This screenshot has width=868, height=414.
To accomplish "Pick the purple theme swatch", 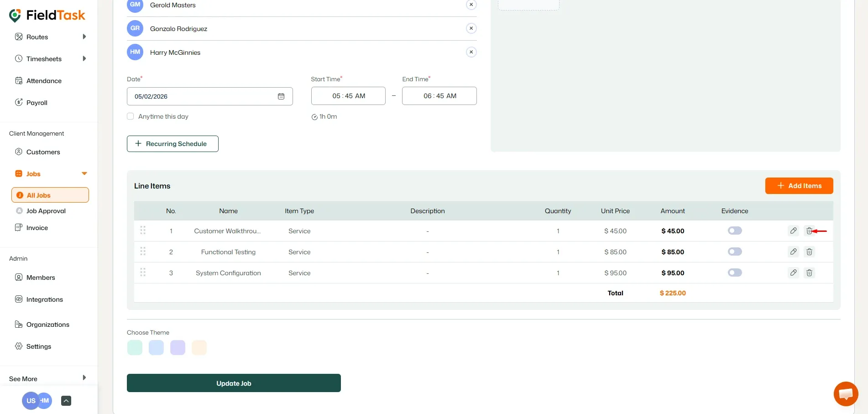I will coord(178,347).
